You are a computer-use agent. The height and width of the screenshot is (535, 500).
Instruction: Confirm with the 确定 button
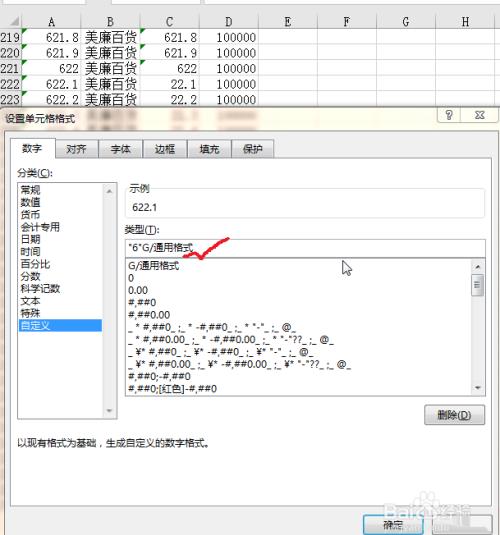pyautogui.click(x=393, y=525)
